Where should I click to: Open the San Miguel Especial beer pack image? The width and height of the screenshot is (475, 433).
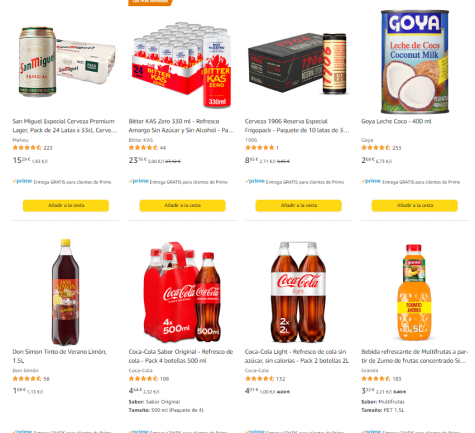(x=67, y=62)
